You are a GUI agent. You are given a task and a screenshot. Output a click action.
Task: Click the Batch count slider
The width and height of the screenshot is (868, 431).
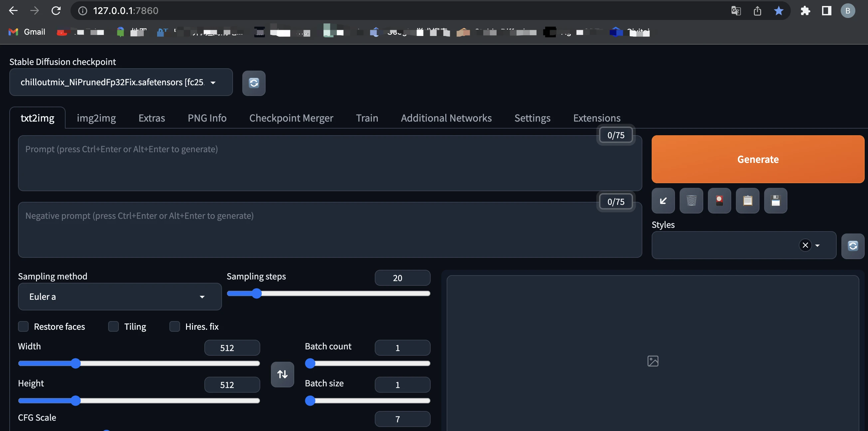(368, 363)
